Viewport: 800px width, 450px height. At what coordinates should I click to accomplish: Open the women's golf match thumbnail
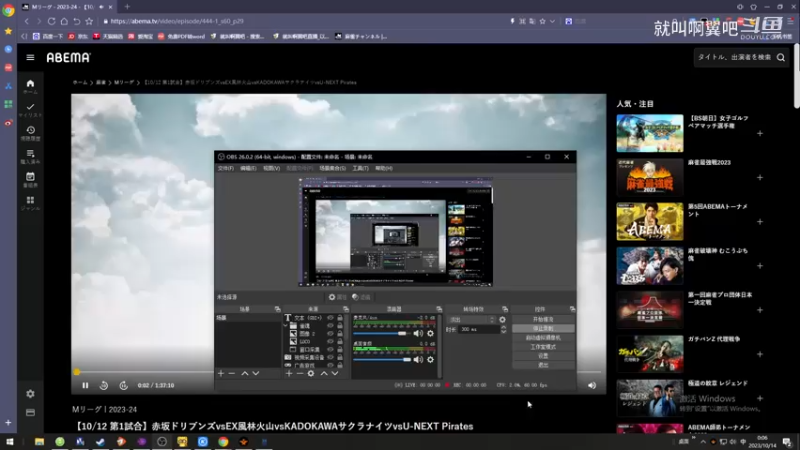[649, 133]
